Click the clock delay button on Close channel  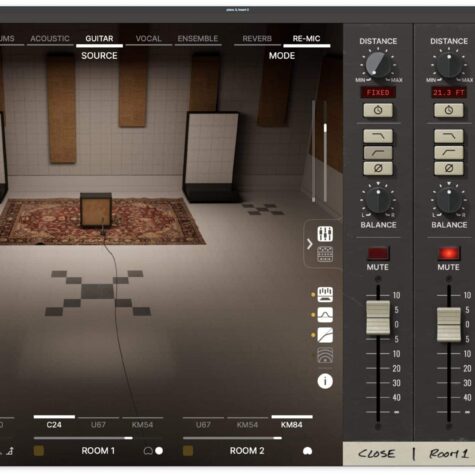point(378,110)
